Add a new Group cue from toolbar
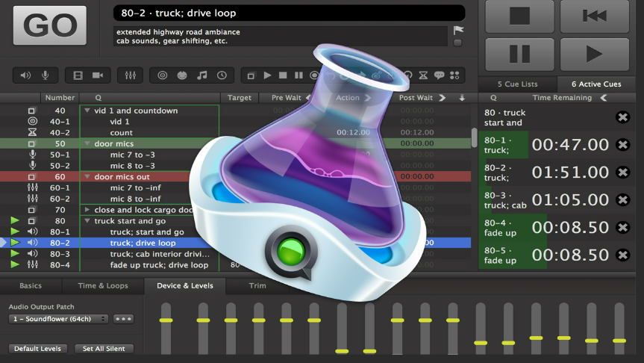Screen dimensions: 644x363 click(251, 75)
